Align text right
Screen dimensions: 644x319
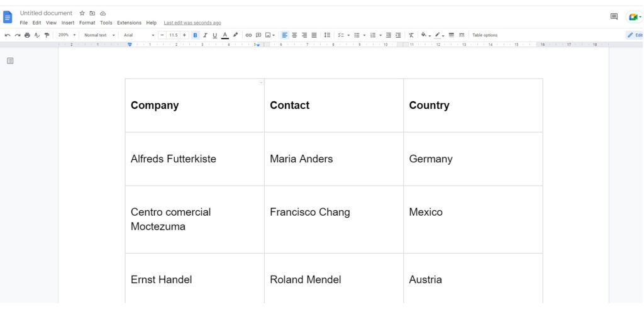304,35
